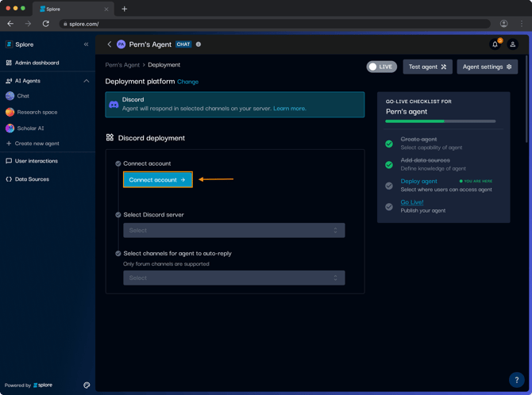The height and width of the screenshot is (395, 532).
Task: Open Data Sources page
Action: click(x=28, y=179)
